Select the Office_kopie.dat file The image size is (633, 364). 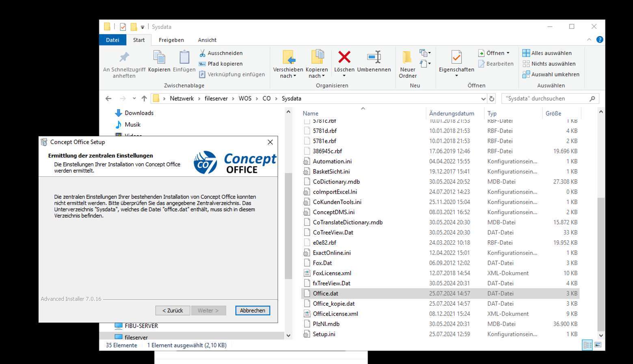(x=334, y=304)
